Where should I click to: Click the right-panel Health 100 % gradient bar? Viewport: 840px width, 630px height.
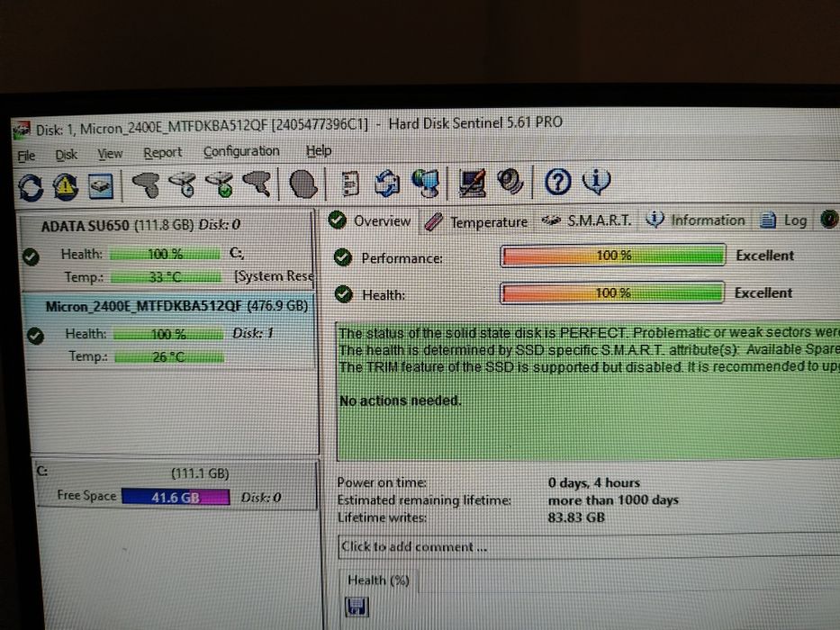click(x=612, y=293)
